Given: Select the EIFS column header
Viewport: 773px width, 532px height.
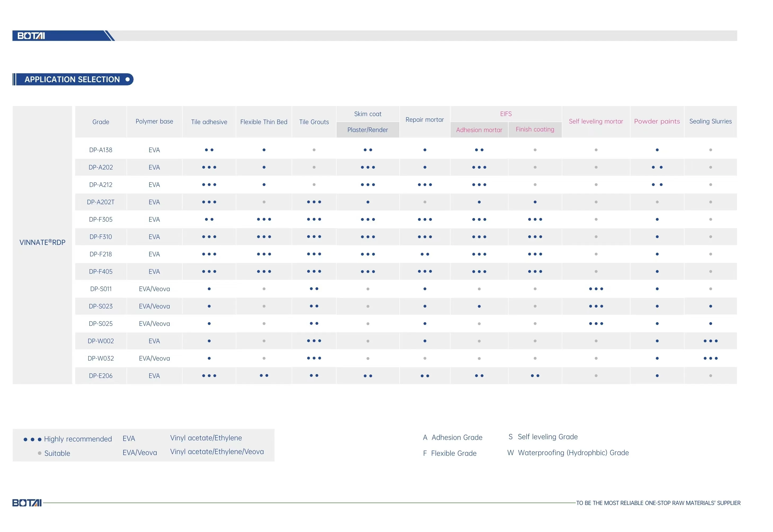Looking at the screenshot, I should pos(506,114).
